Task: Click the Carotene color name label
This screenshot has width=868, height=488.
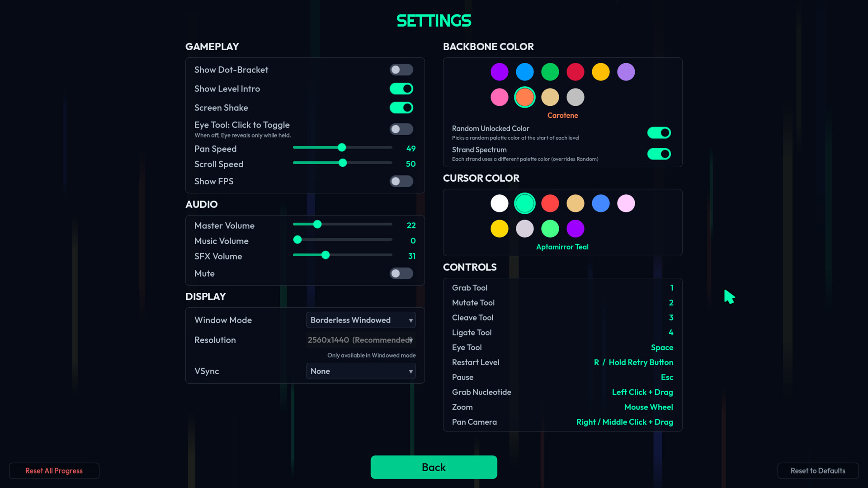Action: [x=563, y=115]
